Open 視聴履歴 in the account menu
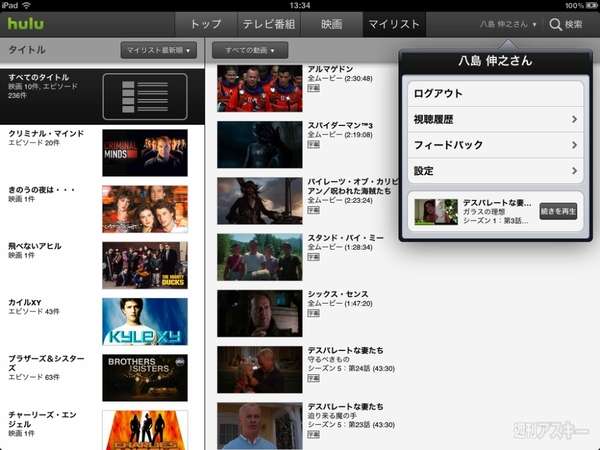The image size is (600, 450). point(496,119)
